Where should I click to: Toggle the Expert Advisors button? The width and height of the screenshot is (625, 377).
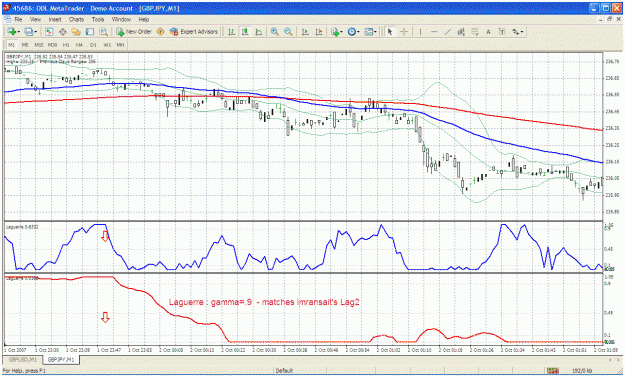[194, 32]
